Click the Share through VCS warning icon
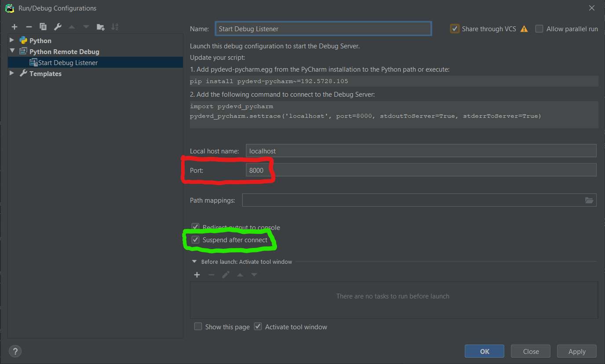Image resolution: width=605 pixels, height=364 pixels. [524, 29]
